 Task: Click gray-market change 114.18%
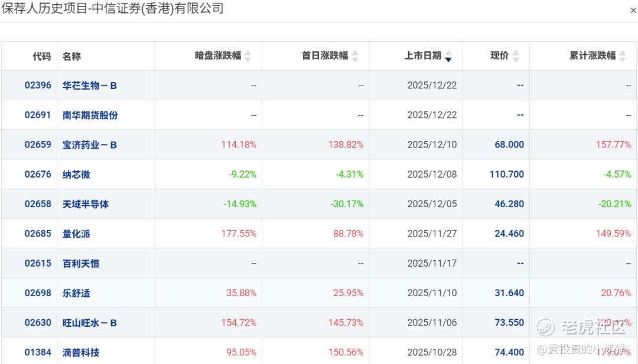(x=239, y=145)
